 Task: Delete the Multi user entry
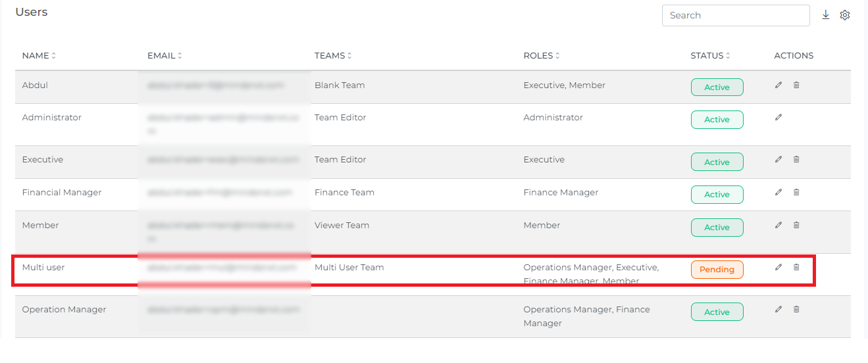796,267
